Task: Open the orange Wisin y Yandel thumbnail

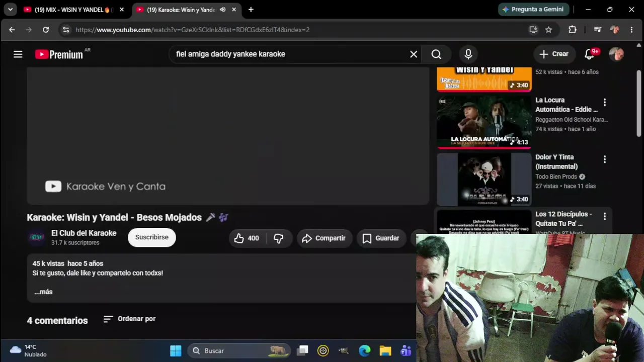Action: click(484, 79)
